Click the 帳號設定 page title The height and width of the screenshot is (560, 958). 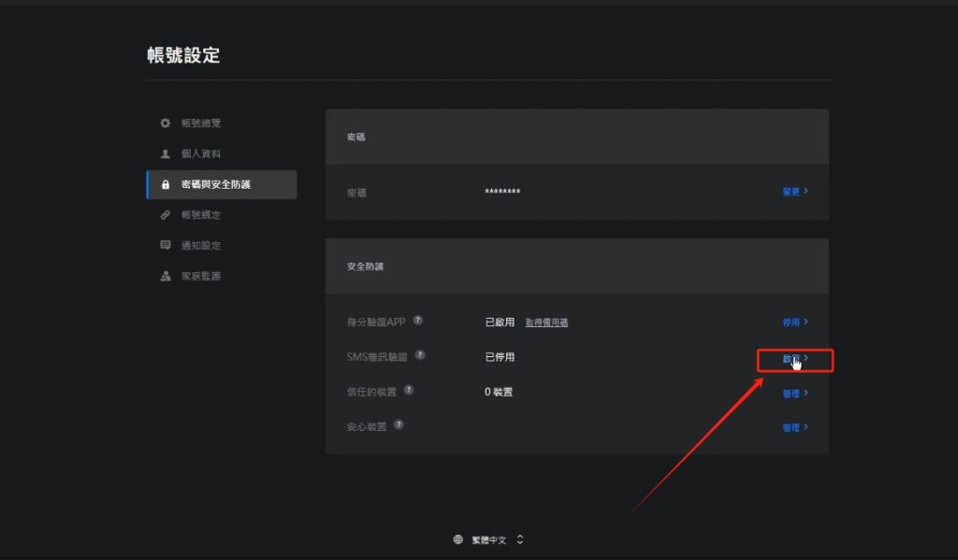coord(183,55)
